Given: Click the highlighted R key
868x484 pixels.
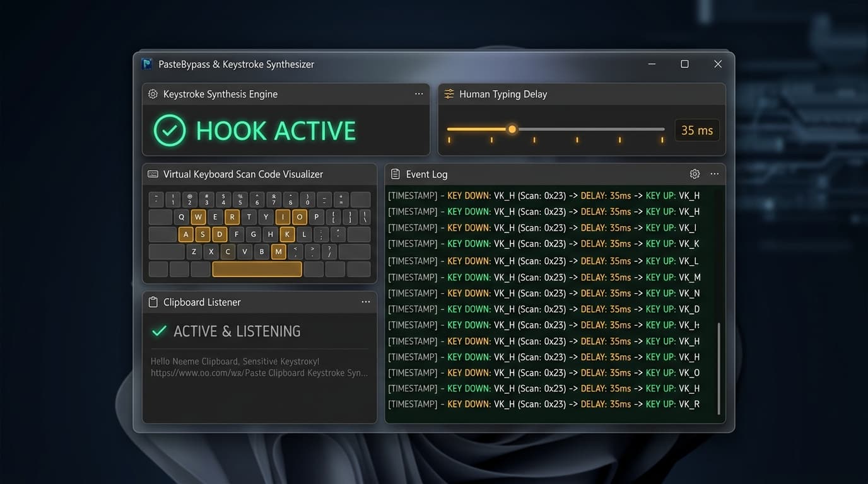Looking at the screenshot, I should [x=232, y=217].
